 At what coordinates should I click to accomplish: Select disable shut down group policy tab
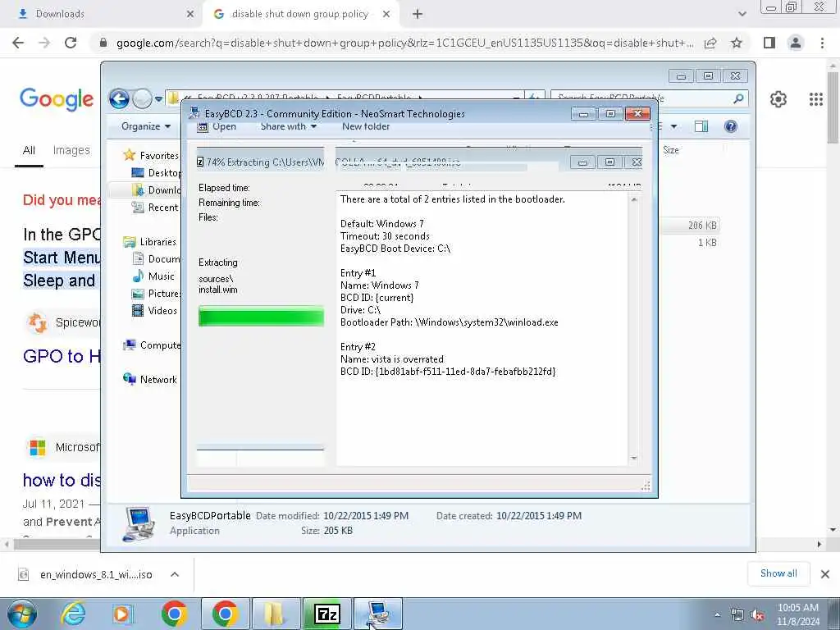(300, 14)
